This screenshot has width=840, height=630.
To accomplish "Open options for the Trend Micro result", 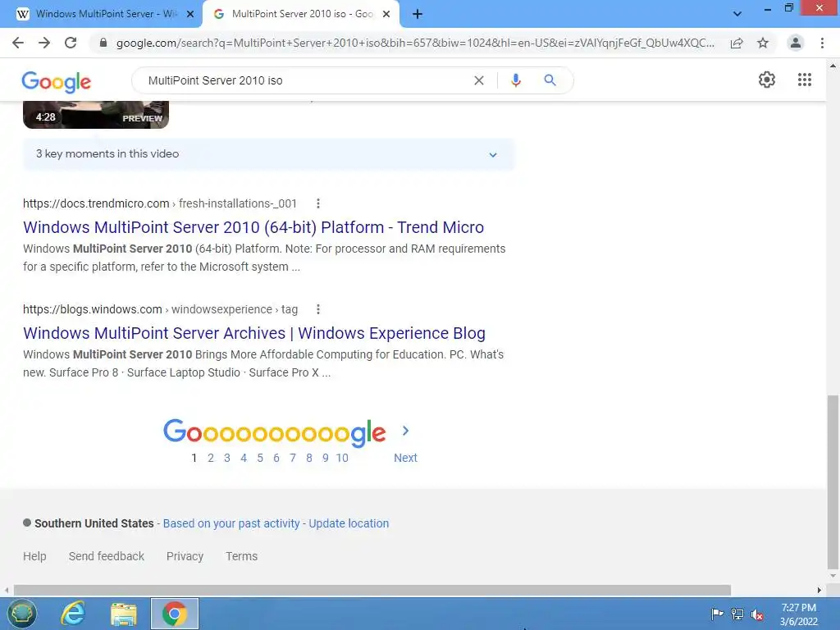I will 318,203.
